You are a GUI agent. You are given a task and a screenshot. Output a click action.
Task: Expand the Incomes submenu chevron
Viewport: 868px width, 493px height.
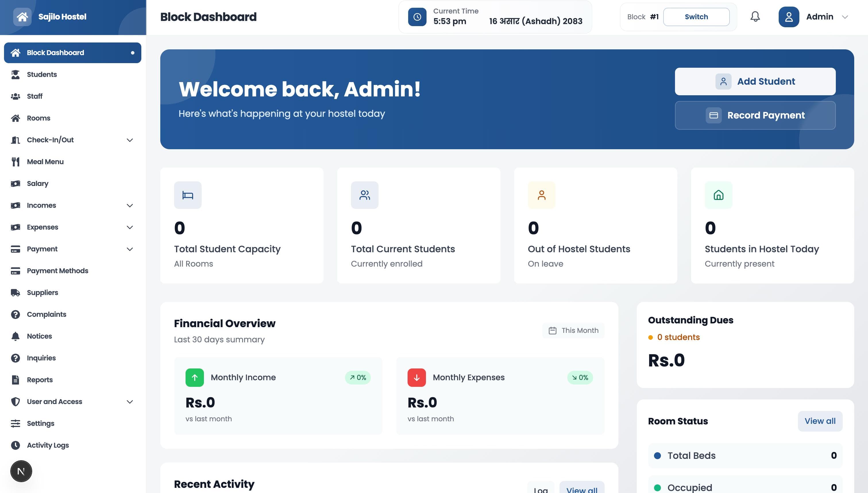[x=130, y=205]
